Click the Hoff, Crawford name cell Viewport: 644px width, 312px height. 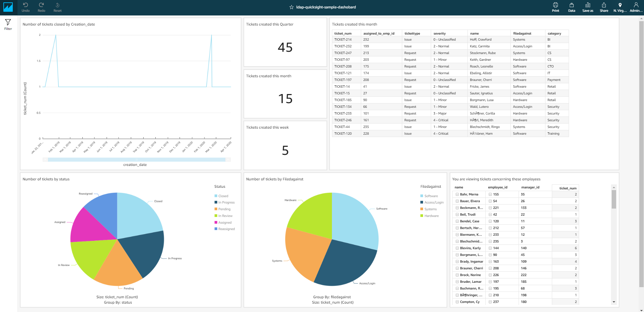point(489,40)
